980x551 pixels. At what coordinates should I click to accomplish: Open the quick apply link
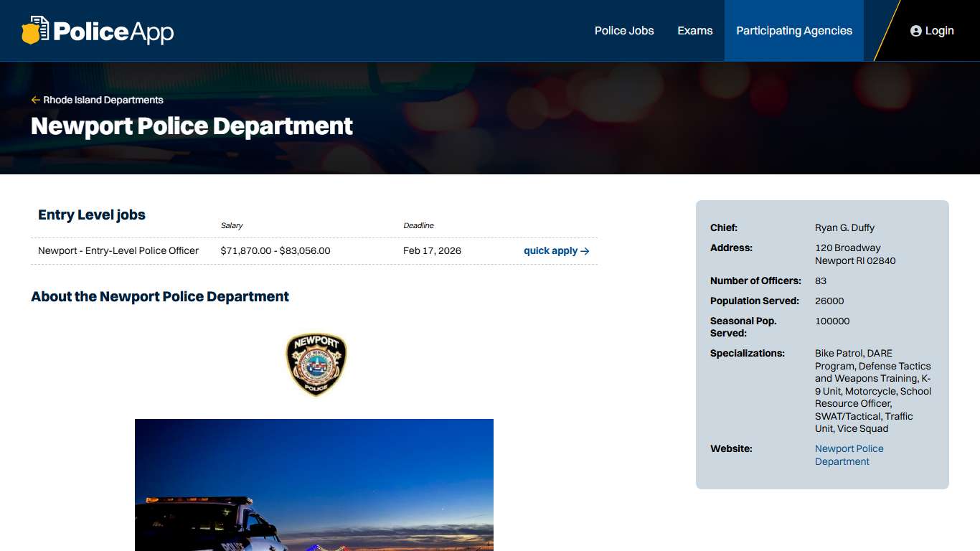coord(550,251)
